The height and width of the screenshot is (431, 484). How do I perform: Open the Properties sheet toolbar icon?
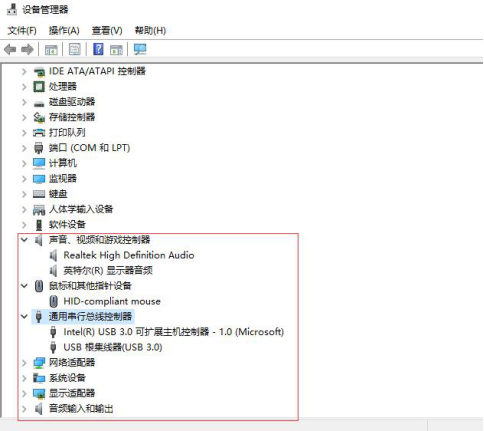click(x=75, y=50)
